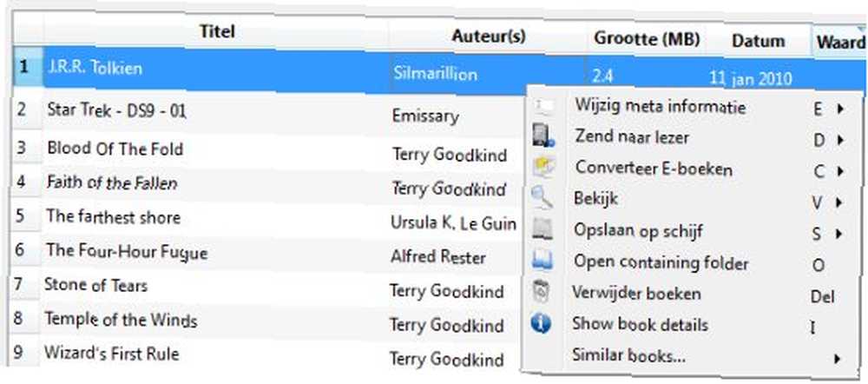The height and width of the screenshot is (384, 868).
Task: Sort by the Auteur(s) column header
Action: (488, 36)
